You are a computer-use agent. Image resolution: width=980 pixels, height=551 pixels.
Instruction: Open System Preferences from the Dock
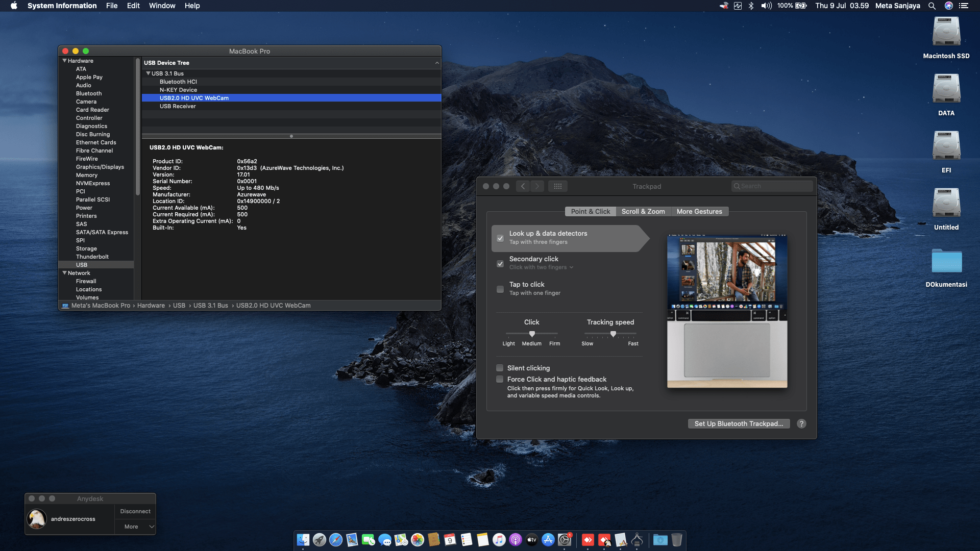[565, 541]
